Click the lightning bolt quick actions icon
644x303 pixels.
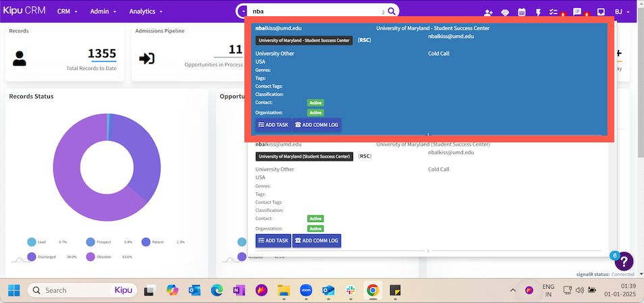pyautogui.click(x=539, y=12)
